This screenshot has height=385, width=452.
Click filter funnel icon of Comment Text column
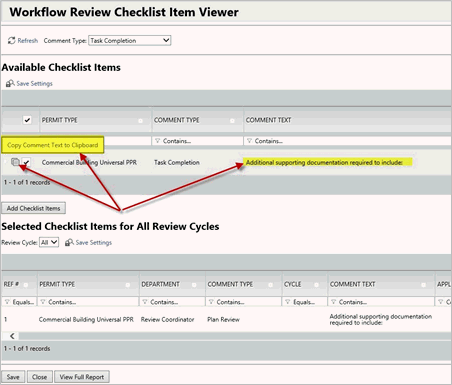(x=249, y=141)
